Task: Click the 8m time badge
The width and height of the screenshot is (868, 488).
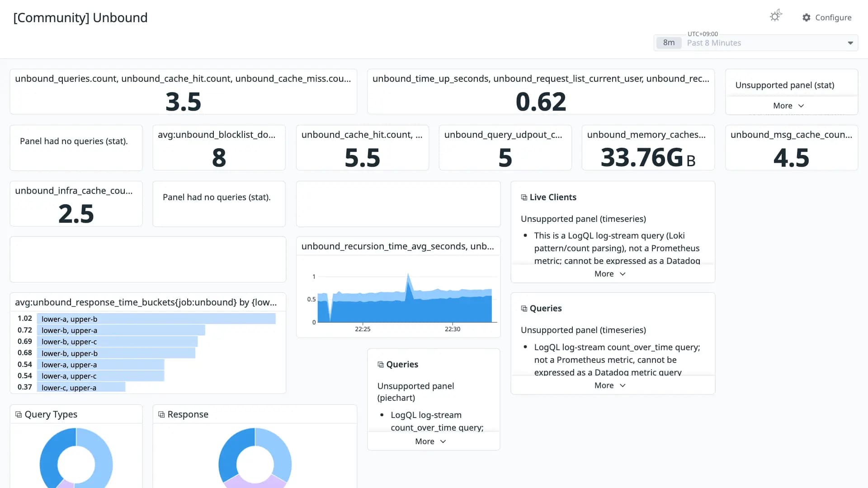Action: [x=669, y=43]
